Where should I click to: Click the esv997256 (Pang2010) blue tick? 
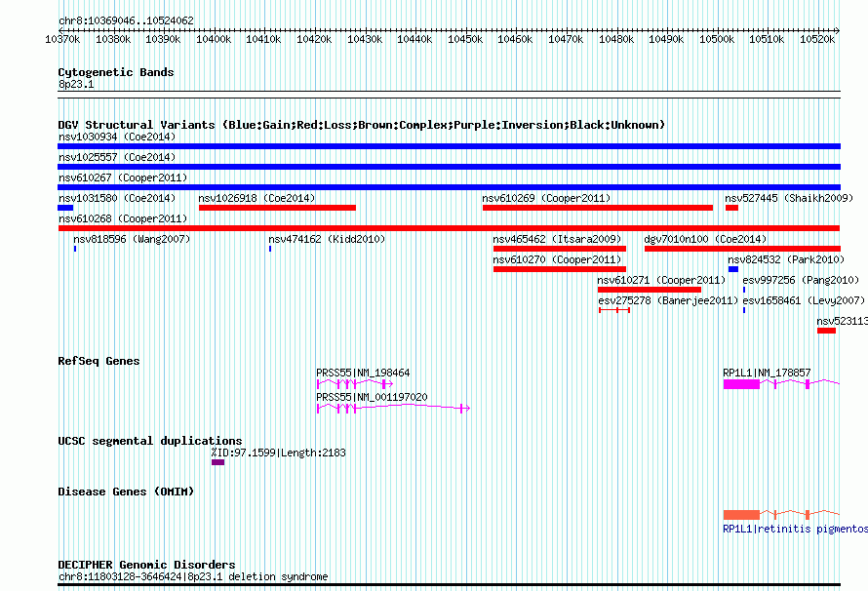(x=744, y=290)
